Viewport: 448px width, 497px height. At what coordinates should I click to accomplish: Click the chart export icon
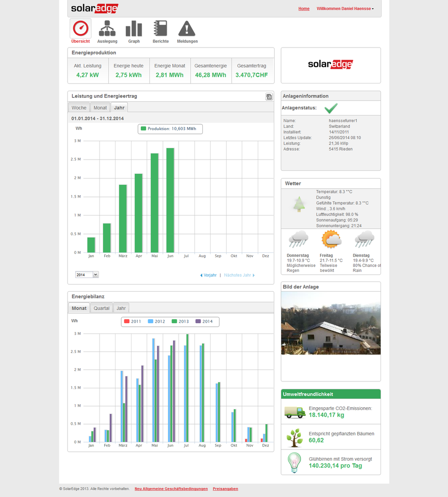[269, 97]
